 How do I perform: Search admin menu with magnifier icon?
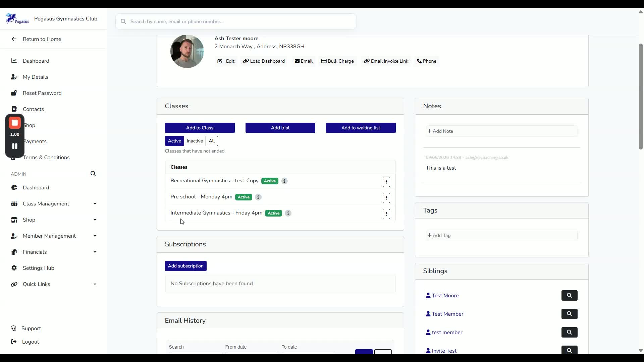(93, 174)
